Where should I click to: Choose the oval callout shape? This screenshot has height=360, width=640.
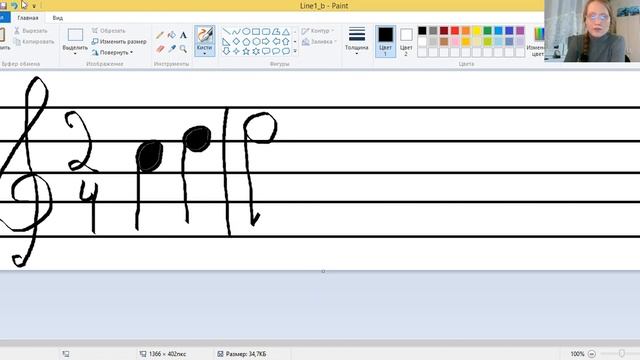[276, 51]
